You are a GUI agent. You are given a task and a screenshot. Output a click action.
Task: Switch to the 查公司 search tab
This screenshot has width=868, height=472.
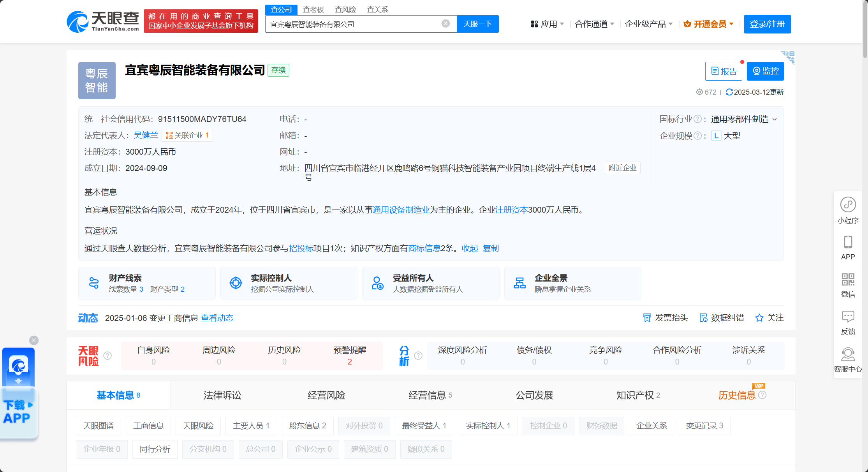[x=281, y=9]
